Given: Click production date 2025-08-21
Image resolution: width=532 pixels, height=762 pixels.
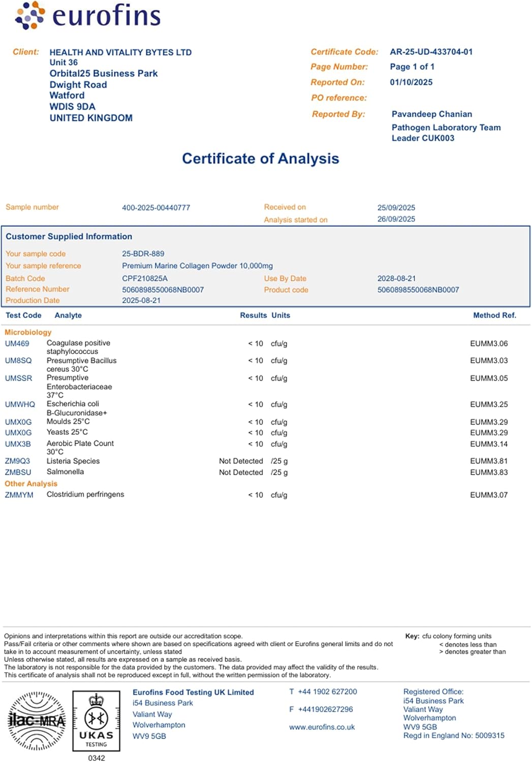Looking at the screenshot, I should click(x=141, y=300).
